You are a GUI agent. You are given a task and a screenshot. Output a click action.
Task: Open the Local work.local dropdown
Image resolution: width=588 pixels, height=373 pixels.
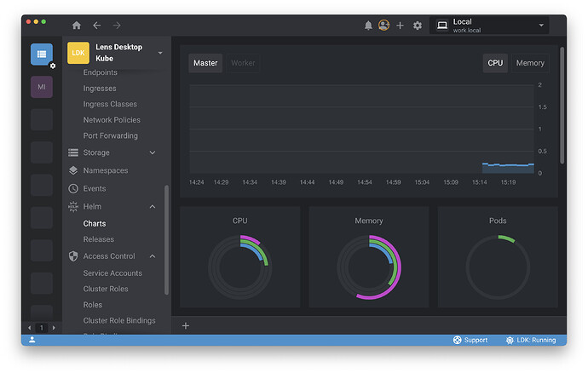[x=490, y=26]
